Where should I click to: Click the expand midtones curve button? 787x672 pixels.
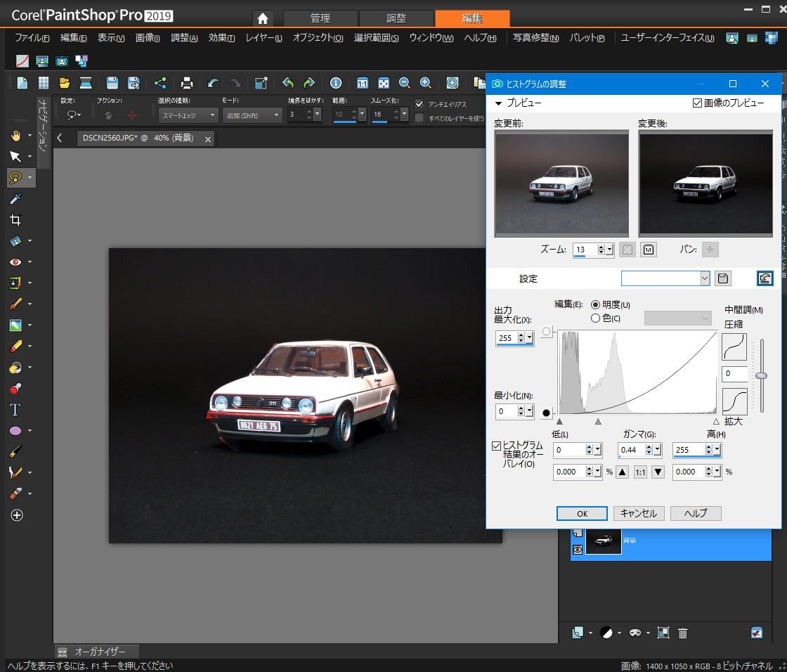734,402
